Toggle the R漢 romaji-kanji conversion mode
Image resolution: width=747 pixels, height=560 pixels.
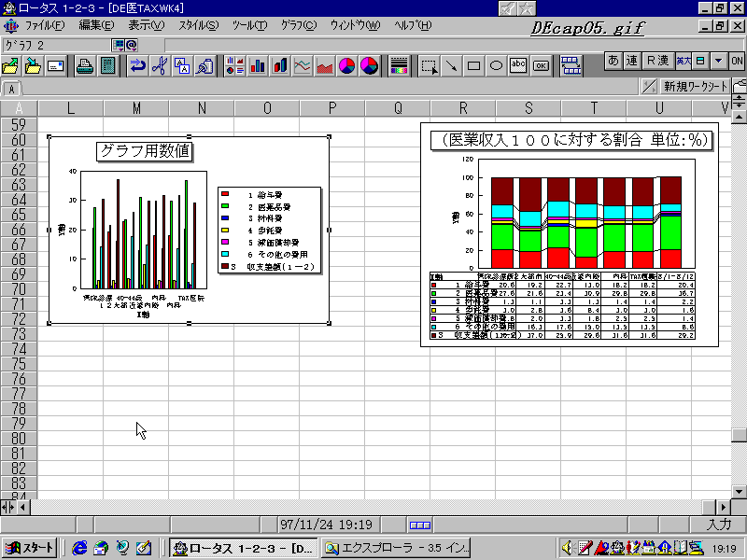(x=657, y=61)
